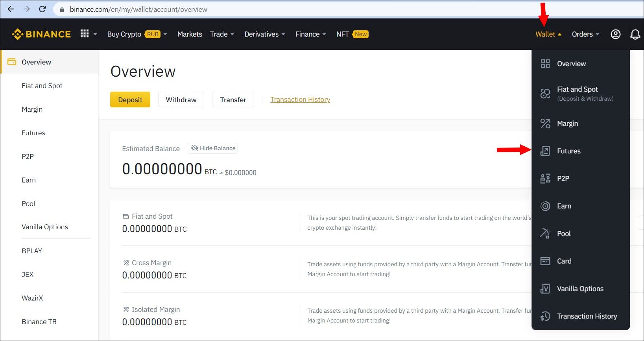
Task: Click the card icon beside Fiat and Spot balance
Action: [x=126, y=216]
